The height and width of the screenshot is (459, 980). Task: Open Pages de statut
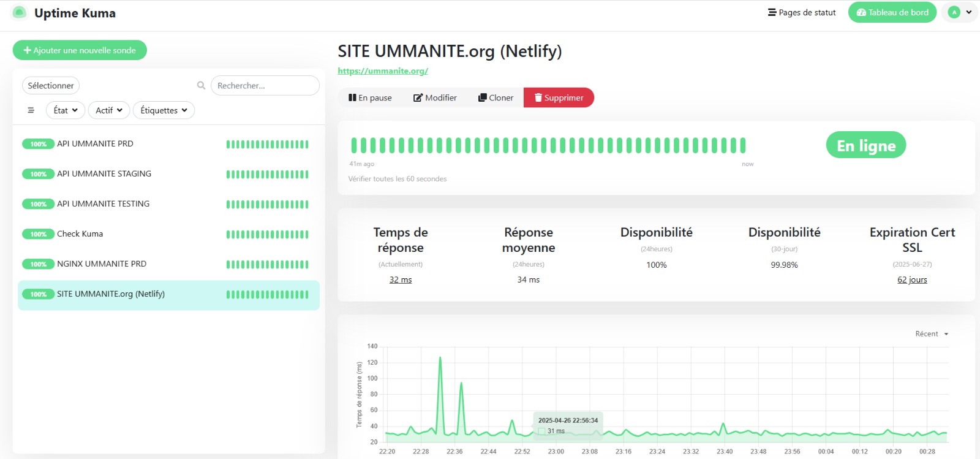pos(802,12)
